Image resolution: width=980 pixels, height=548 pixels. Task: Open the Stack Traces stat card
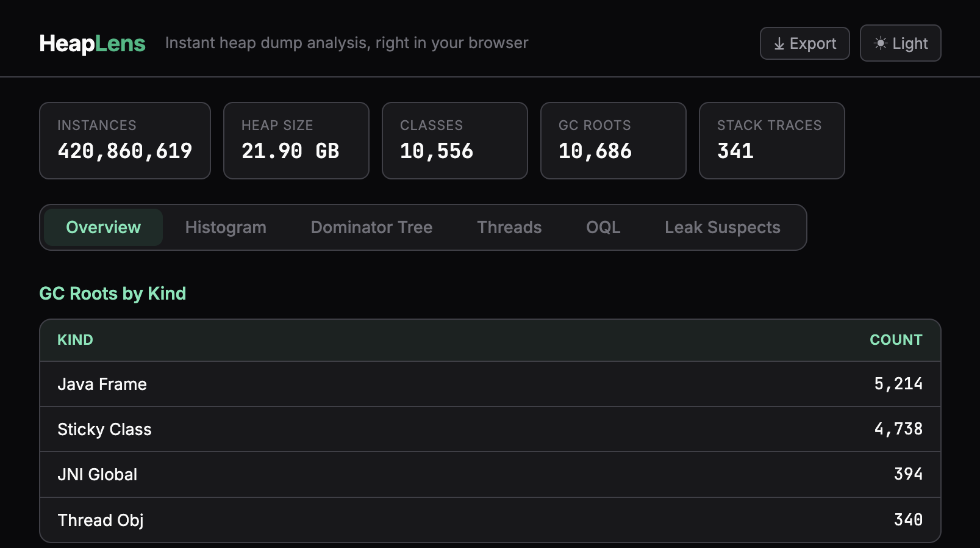point(771,140)
